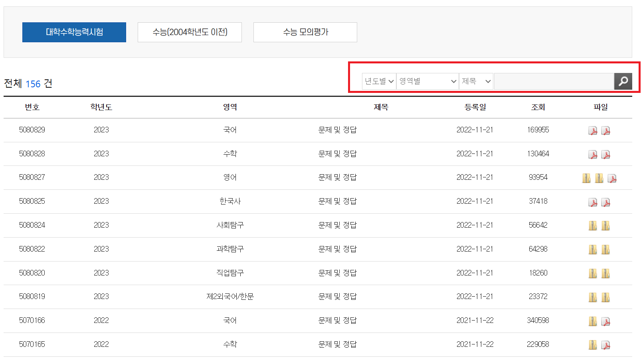Download the 2023 국어 problems PDF

coord(593,130)
